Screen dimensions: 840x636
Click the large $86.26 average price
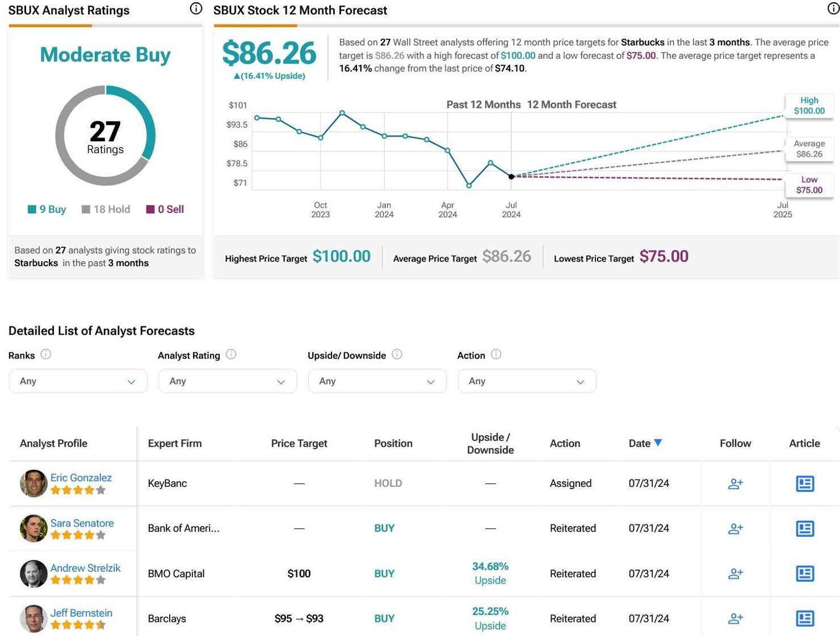[x=269, y=53]
